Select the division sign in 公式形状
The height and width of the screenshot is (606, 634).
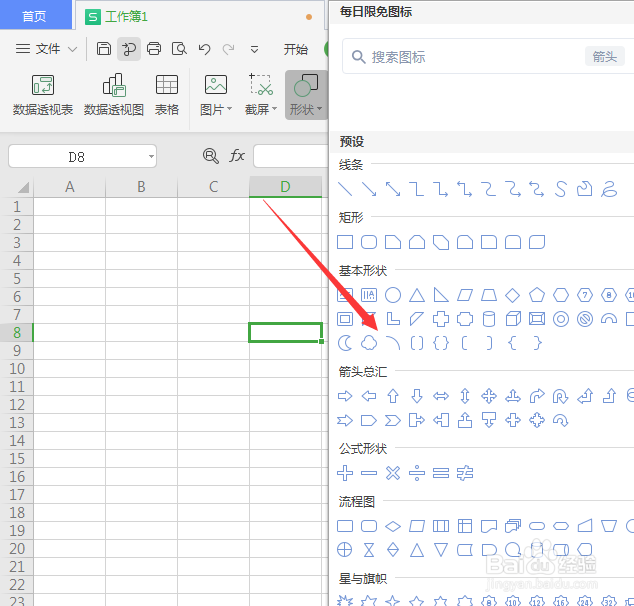(417, 473)
